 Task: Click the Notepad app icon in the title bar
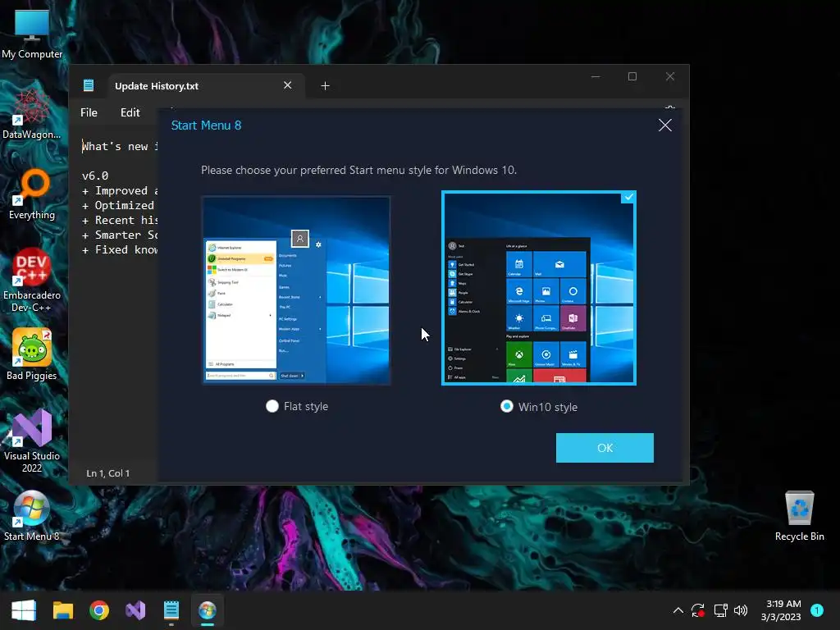tap(89, 85)
